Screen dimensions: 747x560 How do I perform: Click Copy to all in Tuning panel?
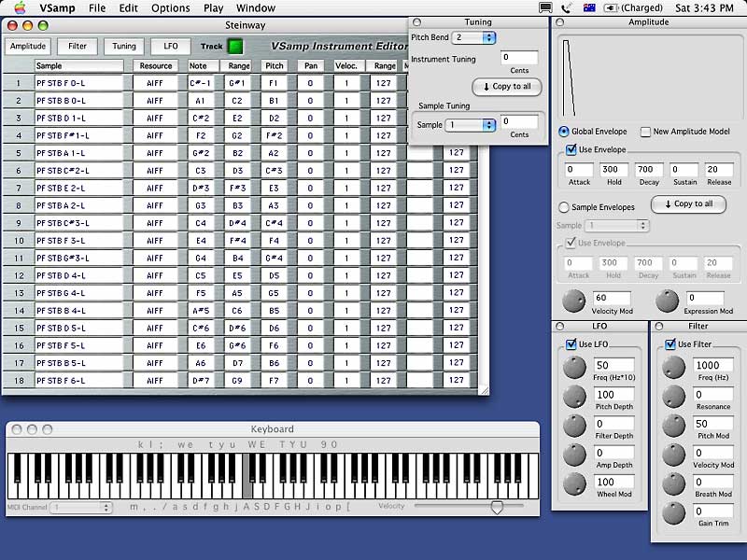507,87
